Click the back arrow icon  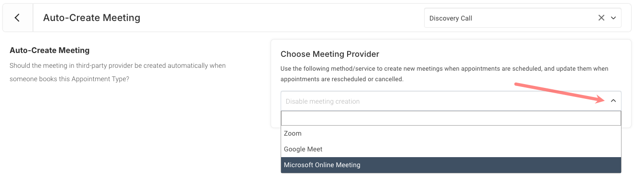[x=17, y=18]
